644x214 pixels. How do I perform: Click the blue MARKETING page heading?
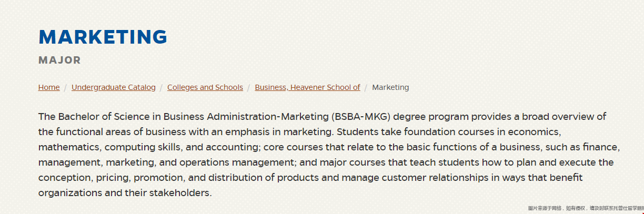tap(103, 37)
